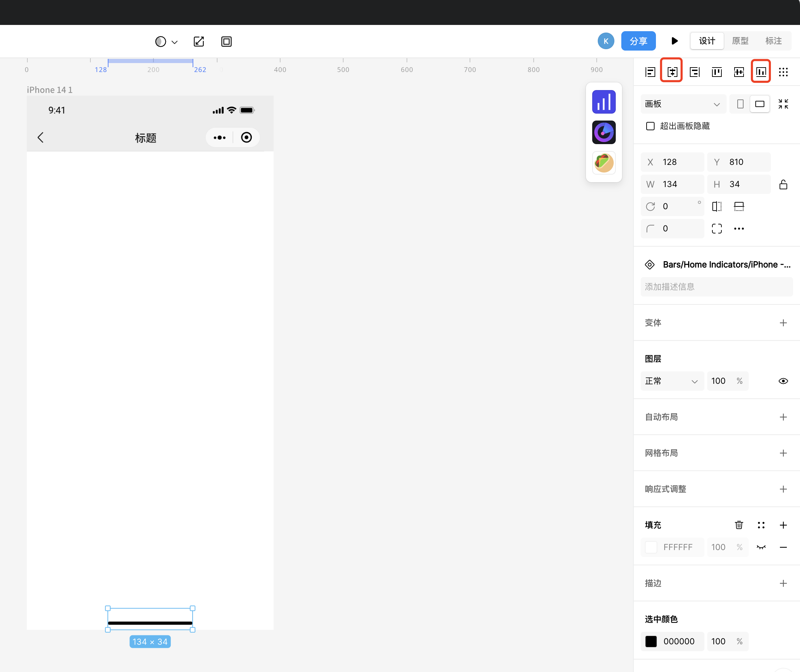Viewport: 800px width, 672px height.
Task: Open independent corner radius settings
Action: coord(717,229)
